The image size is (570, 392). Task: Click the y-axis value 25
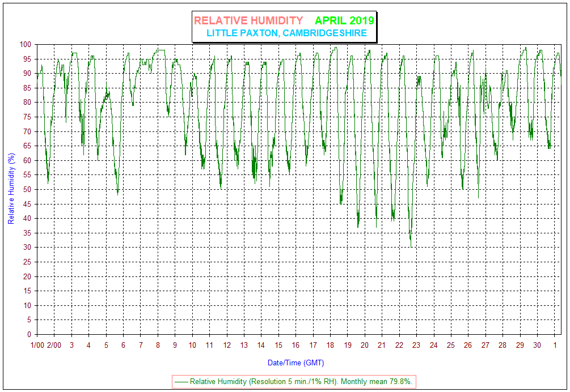pyautogui.click(x=28, y=262)
